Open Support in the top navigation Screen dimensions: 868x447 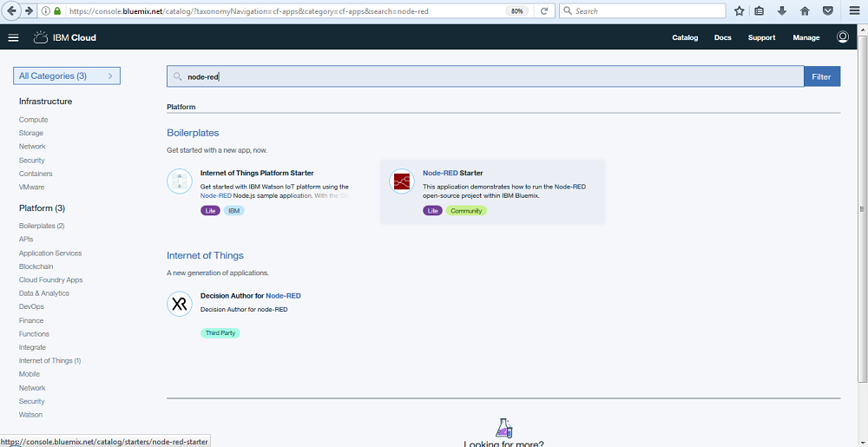(762, 37)
